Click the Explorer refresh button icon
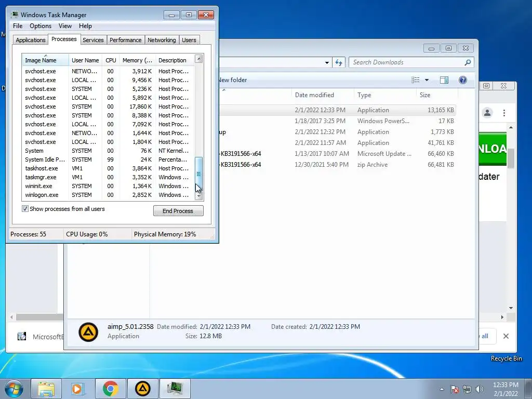The width and height of the screenshot is (532, 399). tap(339, 62)
